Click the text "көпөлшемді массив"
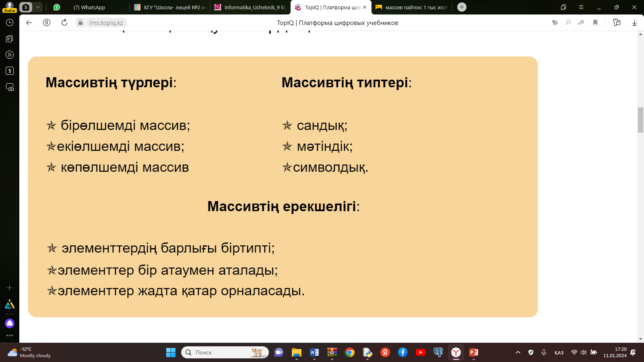This screenshot has height=362, width=644. [125, 167]
